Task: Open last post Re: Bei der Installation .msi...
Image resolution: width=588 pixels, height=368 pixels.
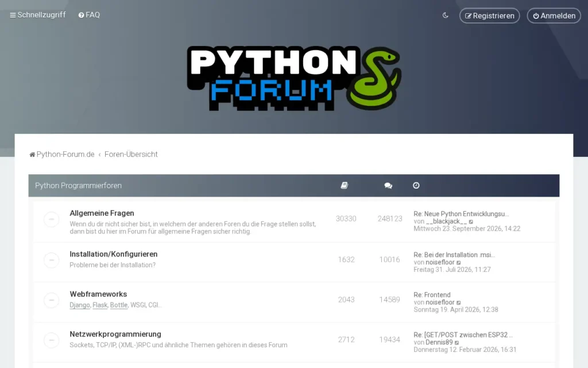Action: (x=454, y=255)
